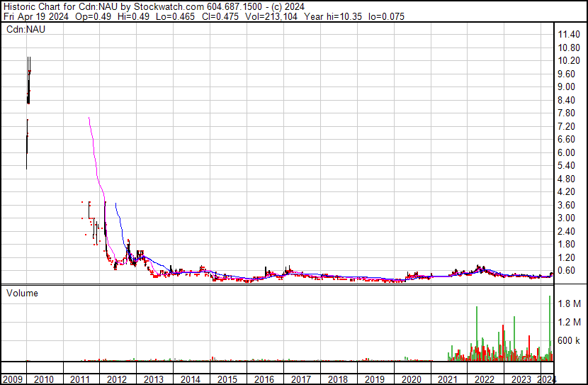Select the 2020 year marker
588x385 pixels.
tap(411, 379)
